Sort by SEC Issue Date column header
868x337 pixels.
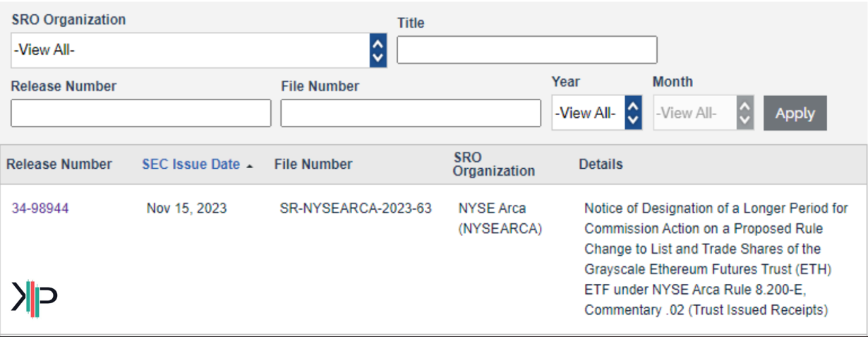(x=191, y=165)
